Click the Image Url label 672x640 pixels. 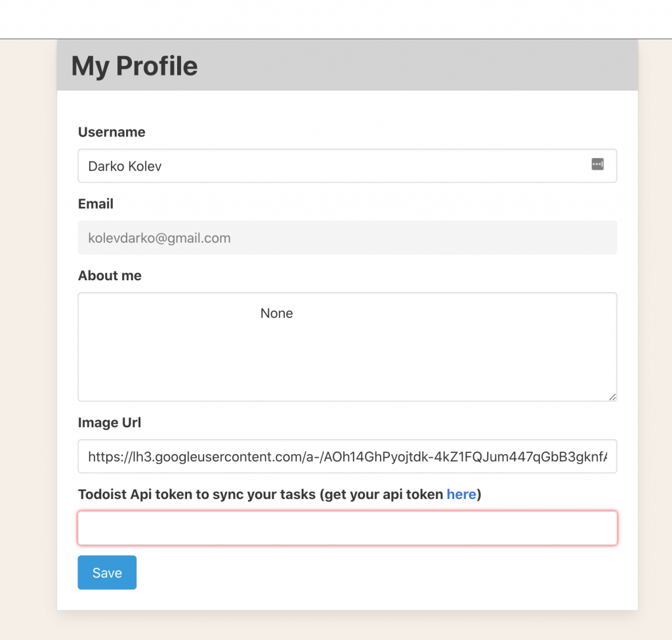[x=110, y=422]
